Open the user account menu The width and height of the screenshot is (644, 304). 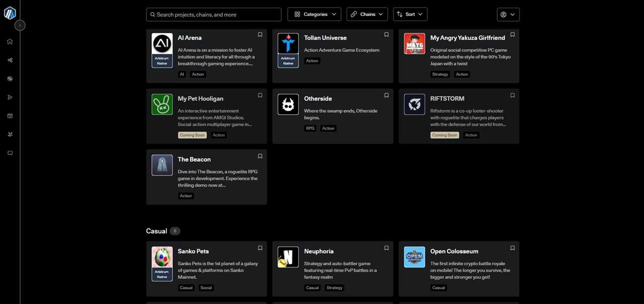tap(508, 15)
